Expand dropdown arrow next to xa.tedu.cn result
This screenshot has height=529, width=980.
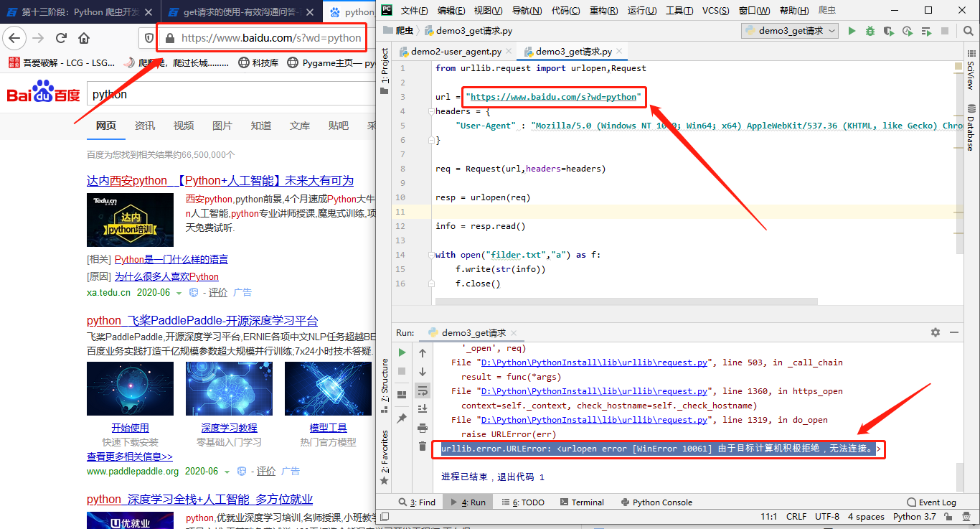coord(180,293)
